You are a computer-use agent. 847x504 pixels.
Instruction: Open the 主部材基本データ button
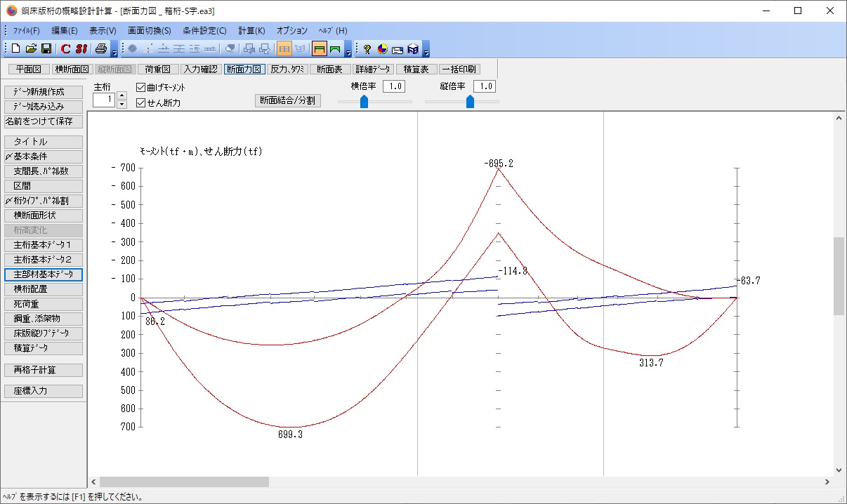44,274
